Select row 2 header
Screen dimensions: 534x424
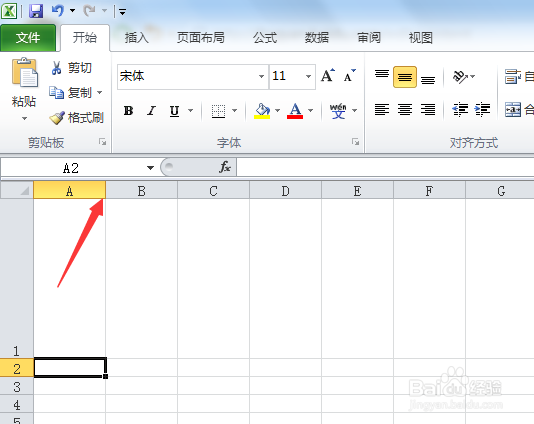17,368
